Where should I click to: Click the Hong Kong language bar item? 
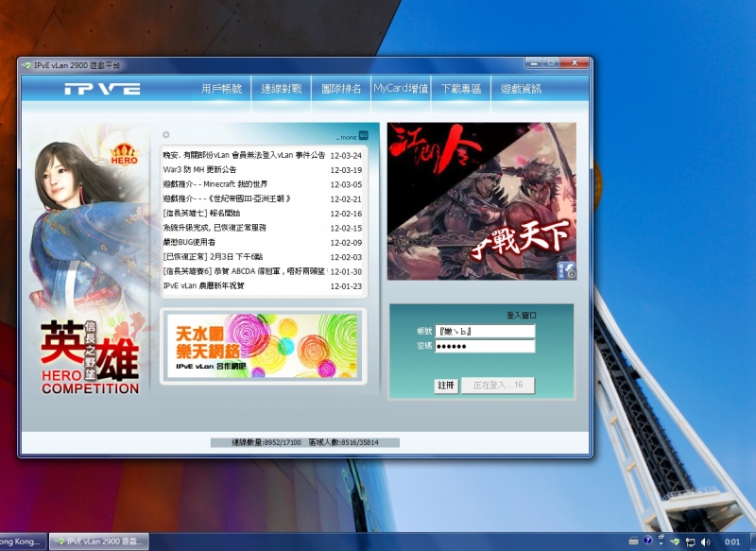21,542
